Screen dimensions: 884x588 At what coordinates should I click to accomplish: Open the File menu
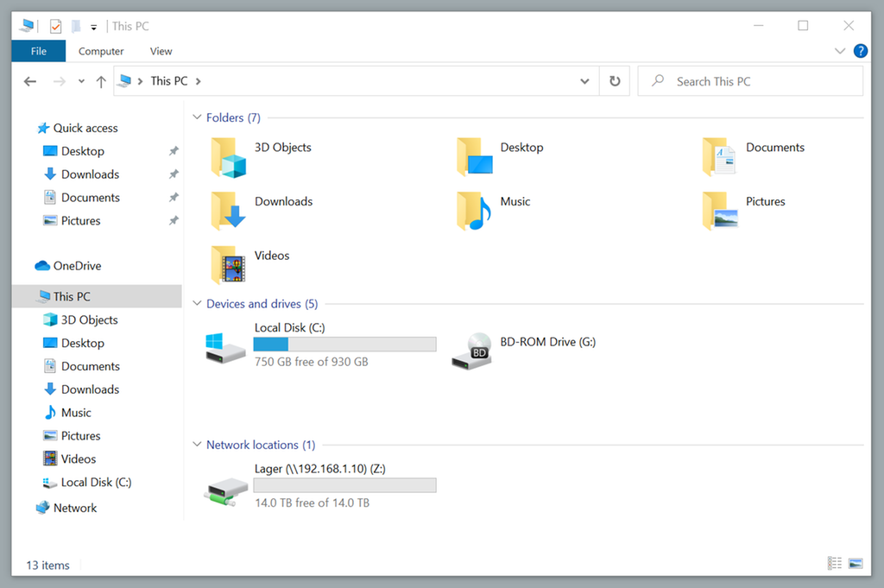click(x=39, y=51)
